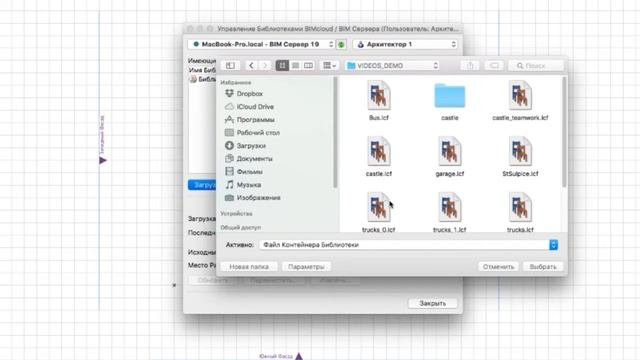Open the Активно file type dropdown
Screen dimensions: 640x360
[x=409, y=245]
